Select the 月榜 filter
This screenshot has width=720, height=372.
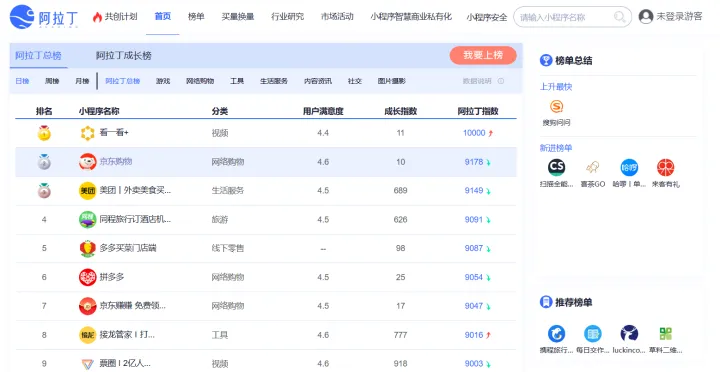pyautogui.click(x=82, y=81)
